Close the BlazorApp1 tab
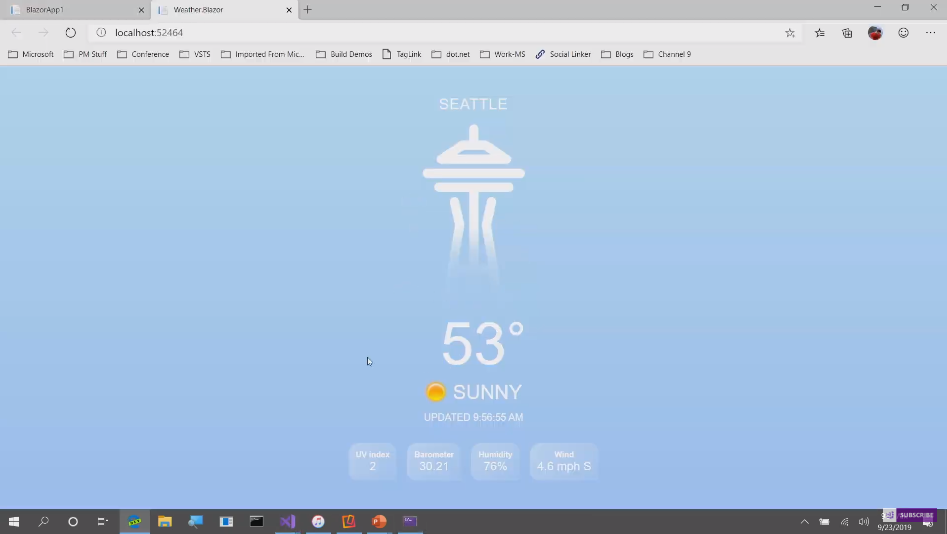 click(x=141, y=10)
